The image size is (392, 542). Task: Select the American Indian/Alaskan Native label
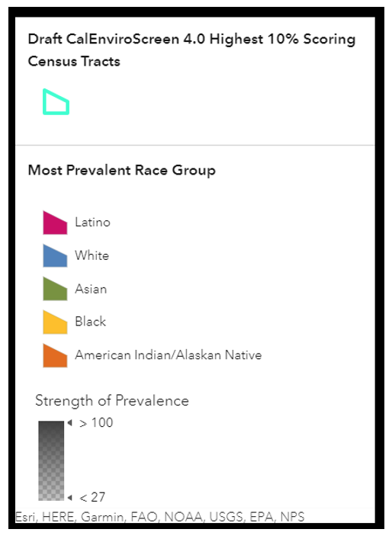coord(169,355)
